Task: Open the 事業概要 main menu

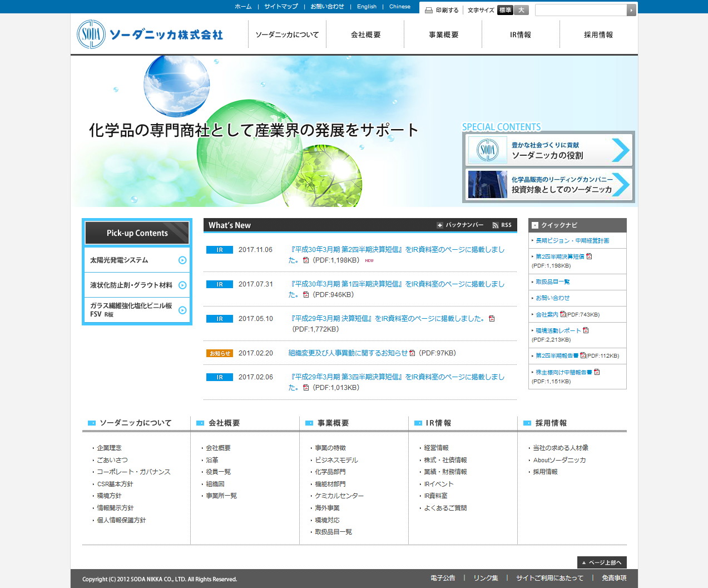Action: (x=443, y=34)
